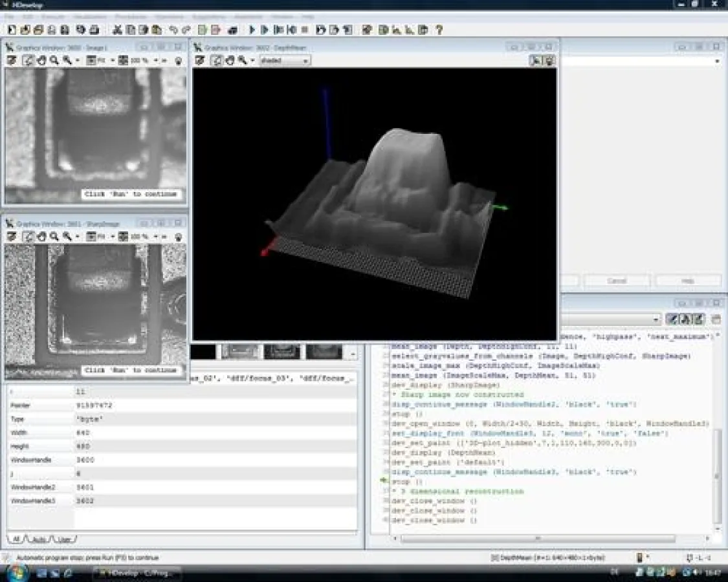
Task: Click the Cancel button in the right-side dialog
Action: click(617, 280)
